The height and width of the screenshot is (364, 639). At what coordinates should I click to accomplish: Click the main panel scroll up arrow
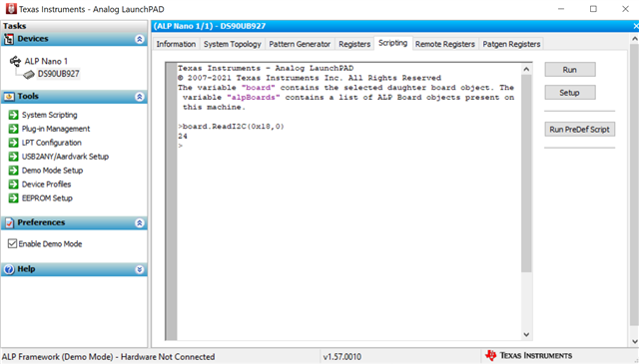coord(635,39)
